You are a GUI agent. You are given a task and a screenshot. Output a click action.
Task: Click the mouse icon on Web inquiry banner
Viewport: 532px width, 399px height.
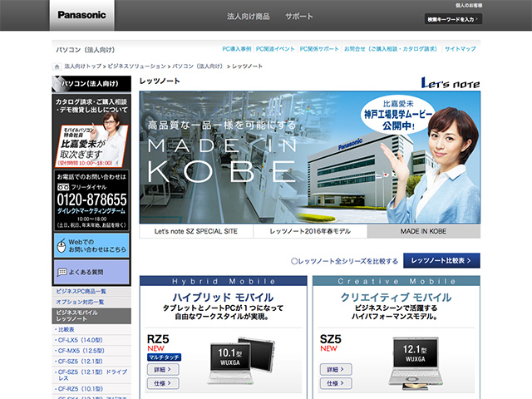point(62,246)
